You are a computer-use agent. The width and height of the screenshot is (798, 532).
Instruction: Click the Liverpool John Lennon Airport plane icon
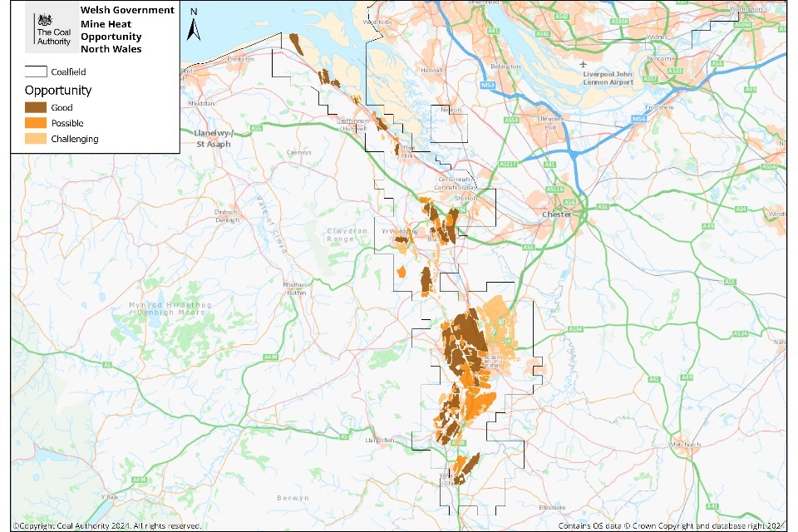[584, 64]
